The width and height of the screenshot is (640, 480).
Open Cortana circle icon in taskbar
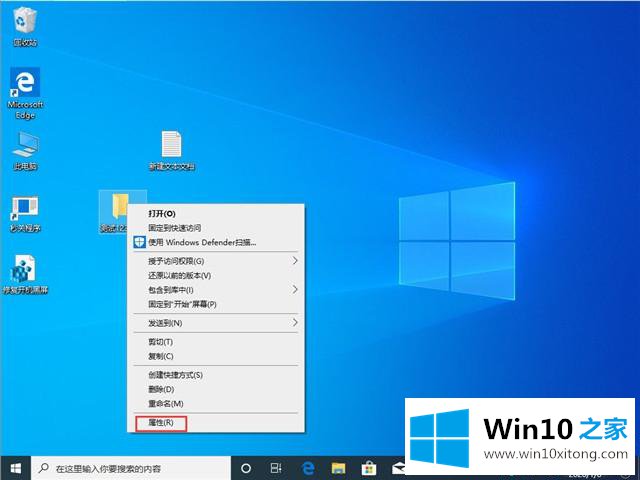(x=246, y=468)
